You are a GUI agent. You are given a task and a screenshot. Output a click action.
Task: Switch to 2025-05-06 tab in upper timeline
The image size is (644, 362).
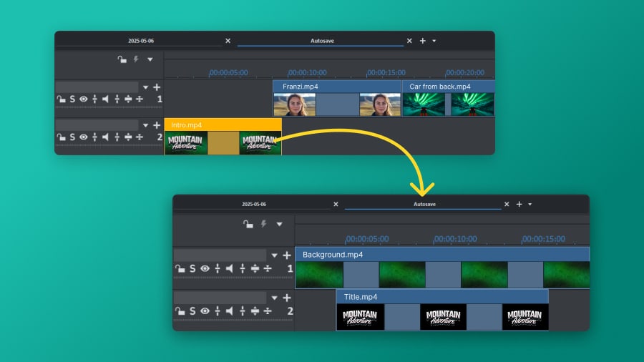point(141,41)
